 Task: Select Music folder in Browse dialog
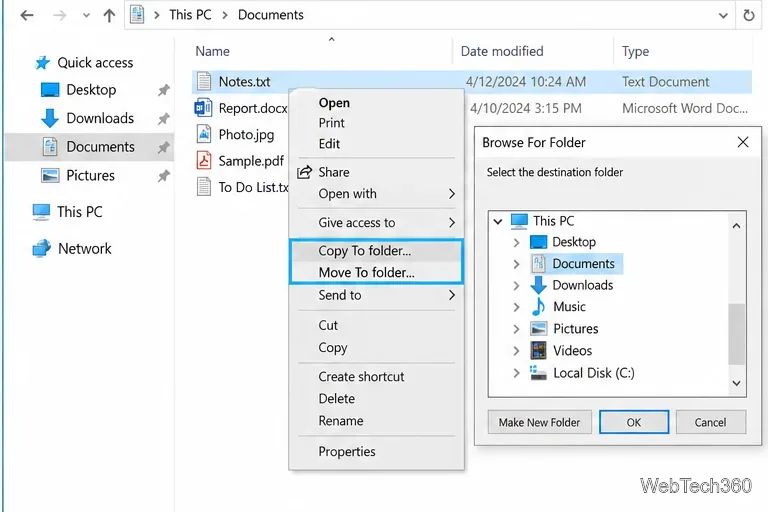pos(558,307)
